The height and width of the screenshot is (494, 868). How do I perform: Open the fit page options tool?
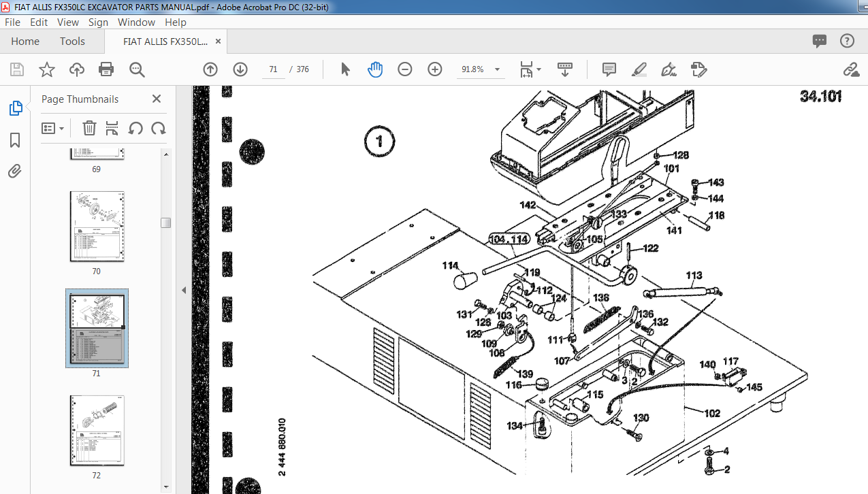tap(530, 69)
